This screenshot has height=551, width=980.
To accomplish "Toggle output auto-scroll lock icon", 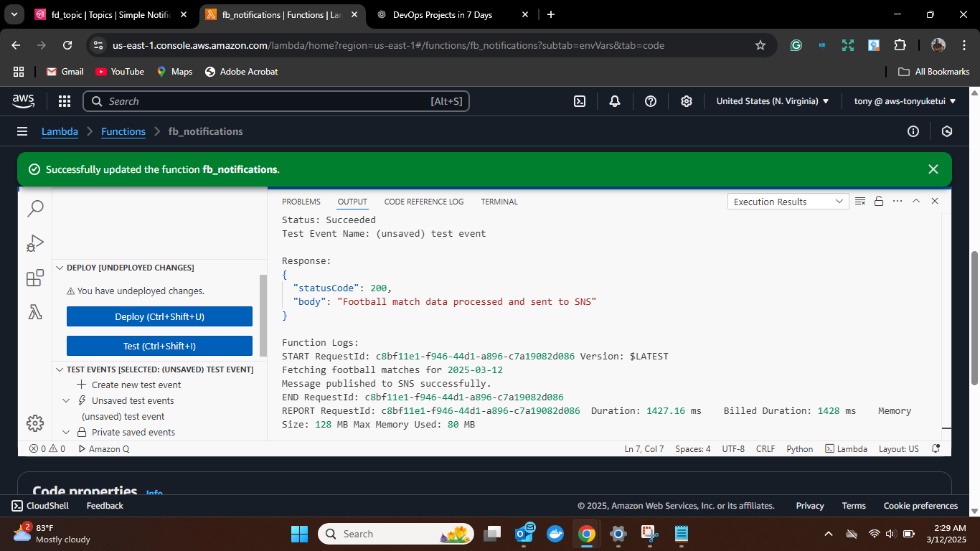I will [878, 202].
